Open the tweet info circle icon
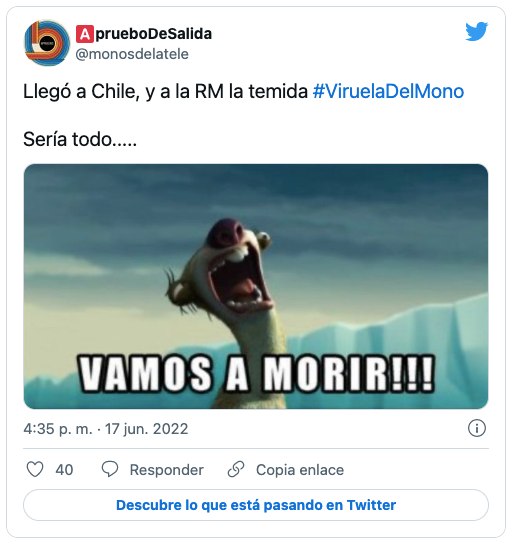 tap(477, 428)
